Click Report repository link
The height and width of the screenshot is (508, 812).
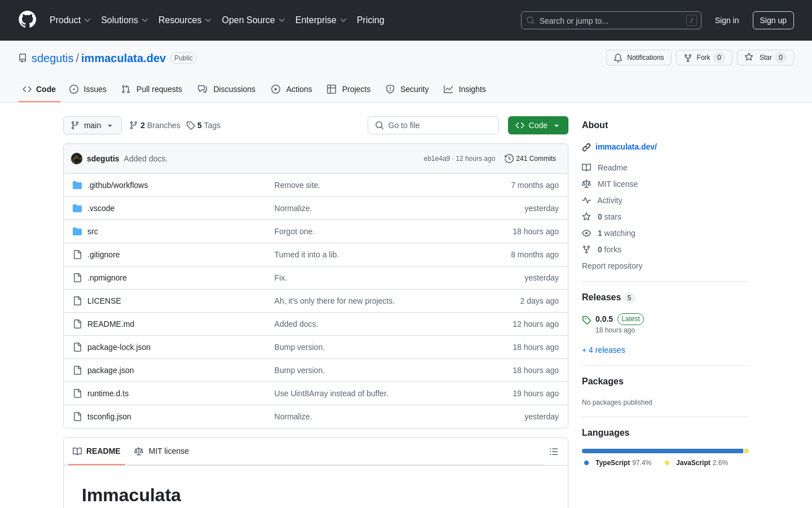[x=612, y=266]
